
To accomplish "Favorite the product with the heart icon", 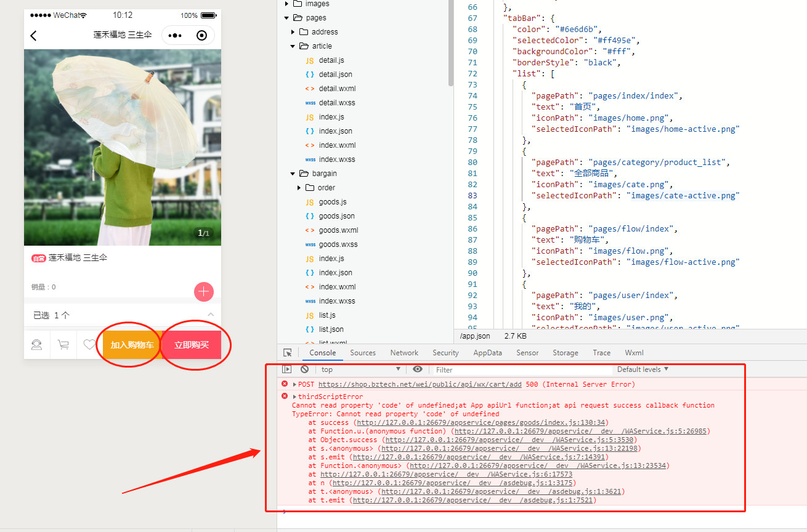I will coord(89,345).
